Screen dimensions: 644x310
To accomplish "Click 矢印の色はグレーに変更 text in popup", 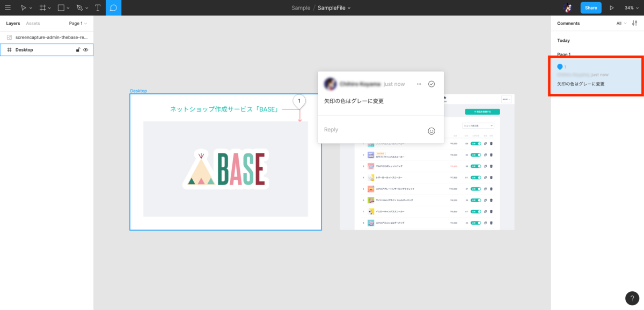I will 354,101.
